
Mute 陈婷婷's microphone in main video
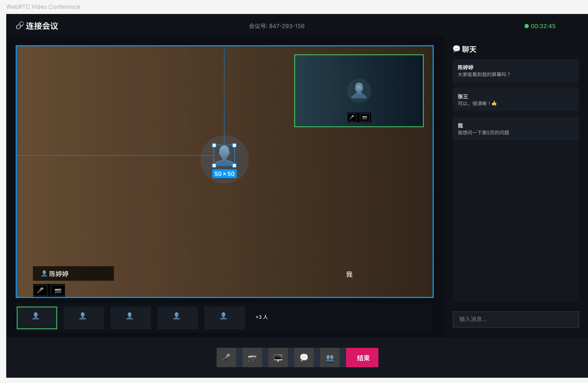click(x=40, y=290)
